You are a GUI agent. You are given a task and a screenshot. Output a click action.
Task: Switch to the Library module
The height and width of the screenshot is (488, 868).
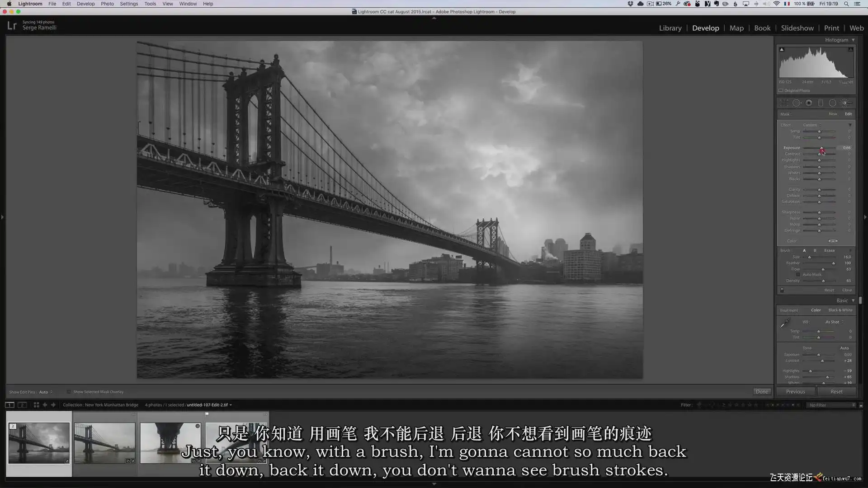coord(670,28)
